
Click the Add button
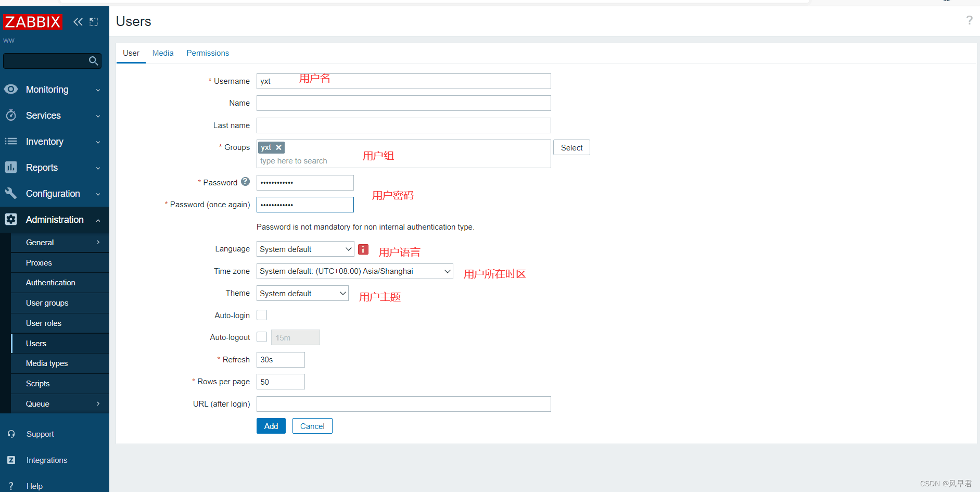tap(271, 426)
